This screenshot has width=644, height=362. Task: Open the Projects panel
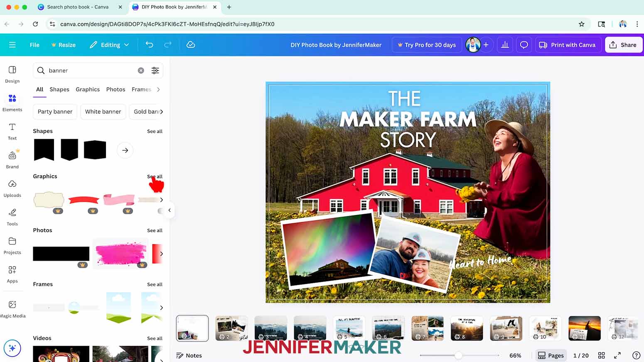pyautogui.click(x=12, y=246)
